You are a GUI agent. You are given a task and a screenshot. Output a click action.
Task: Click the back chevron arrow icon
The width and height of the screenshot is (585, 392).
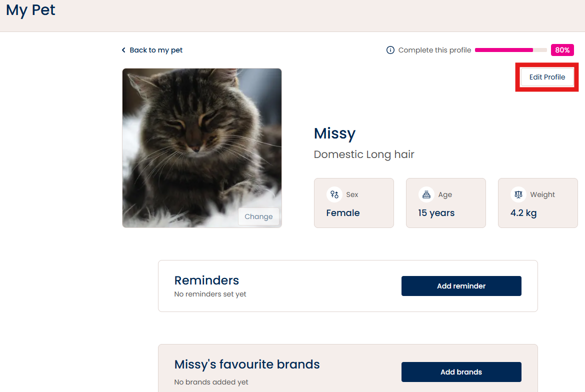123,50
